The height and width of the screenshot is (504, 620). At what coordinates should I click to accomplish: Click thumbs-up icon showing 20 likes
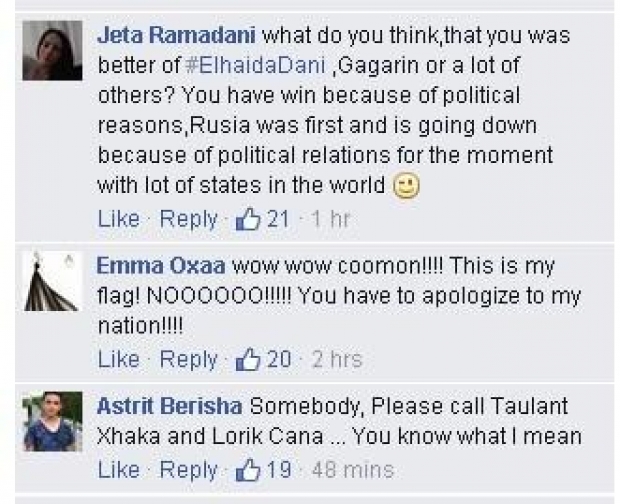coord(247,359)
